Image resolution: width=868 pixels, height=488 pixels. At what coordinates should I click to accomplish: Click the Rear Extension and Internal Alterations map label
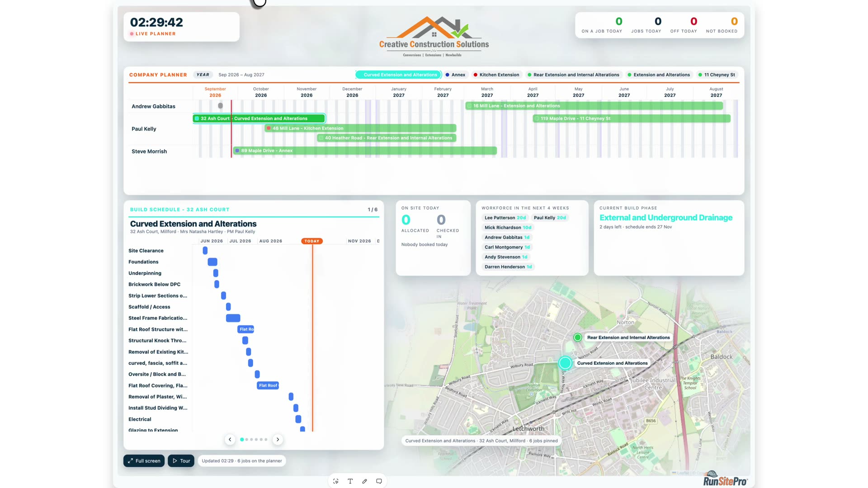tap(628, 338)
